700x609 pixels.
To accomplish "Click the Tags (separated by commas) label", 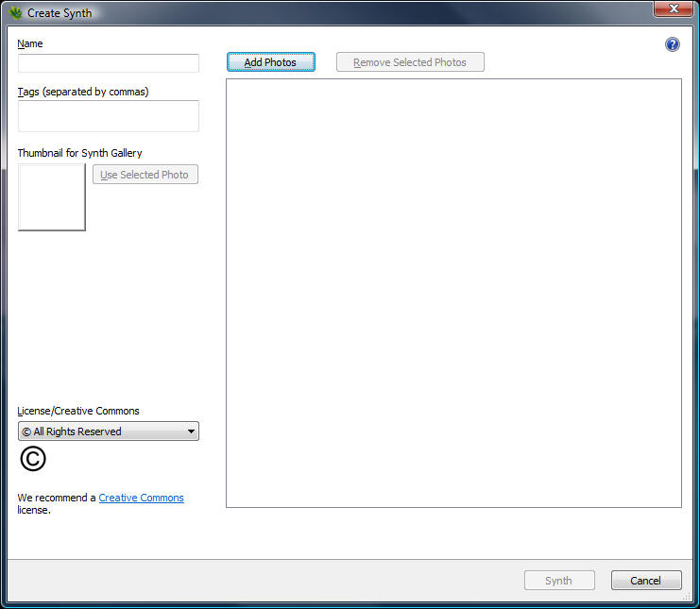I will pos(83,92).
